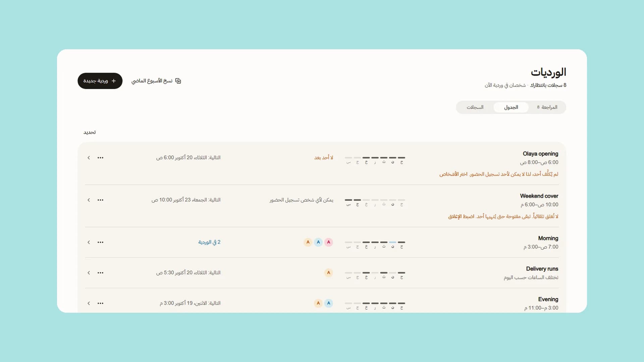Open the three-dot menu for Evening shift
This screenshot has height=362, width=644.
pyautogui.click(x=100, y=303)
